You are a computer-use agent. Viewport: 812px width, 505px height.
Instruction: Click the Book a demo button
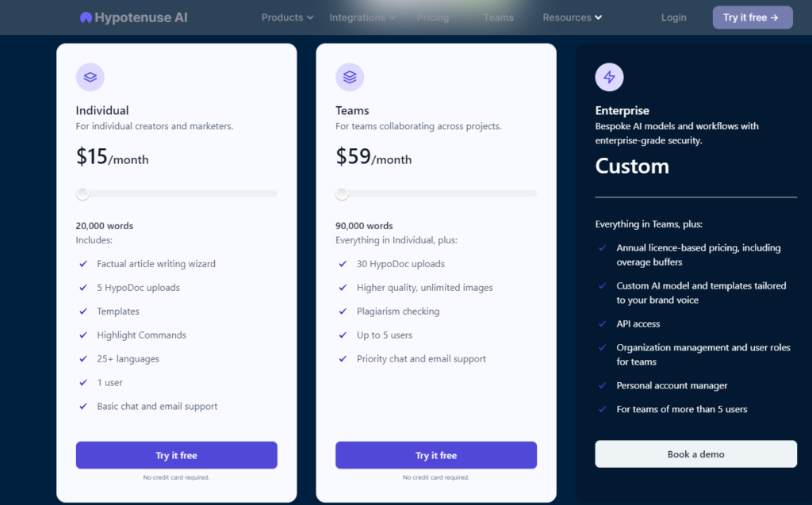point(695,454)
